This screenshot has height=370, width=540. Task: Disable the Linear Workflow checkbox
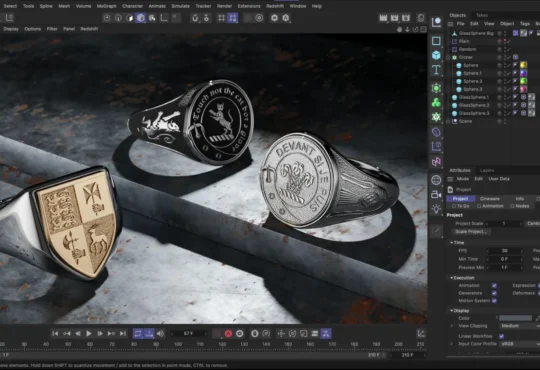pos(501,336)
